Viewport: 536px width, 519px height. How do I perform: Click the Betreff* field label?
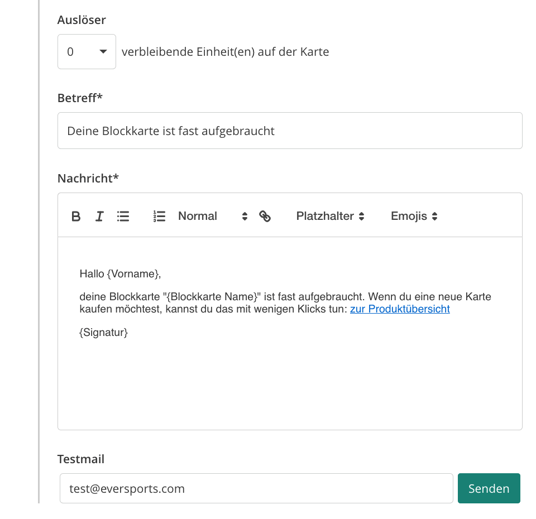click(80, 98)
